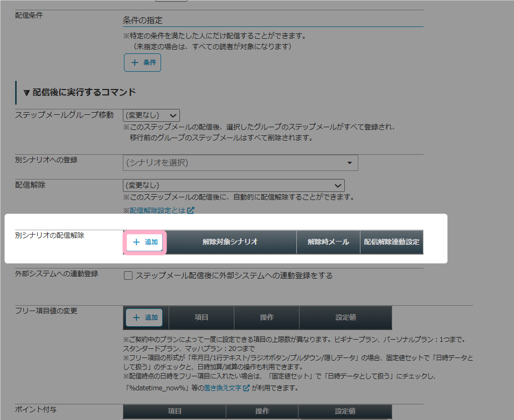Click 操作 header in フリー項目値の変更 table
Viewport: 514px width, 420px height.
pyautogui.click(x=267, y=318)
